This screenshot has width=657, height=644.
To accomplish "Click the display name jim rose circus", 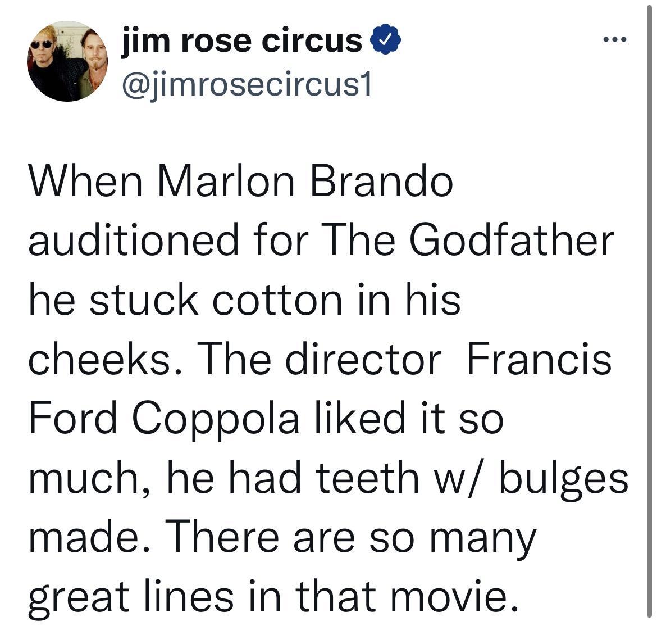I will [243, 39].
